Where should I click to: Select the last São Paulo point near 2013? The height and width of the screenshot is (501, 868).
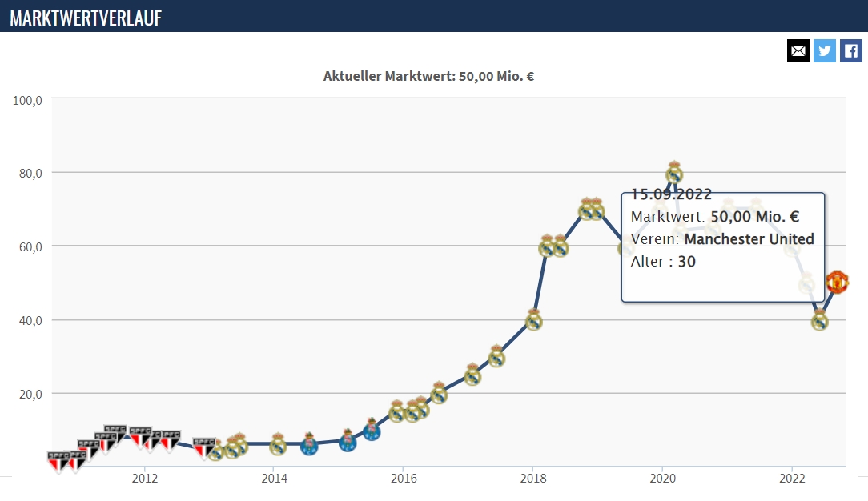point(203,448)
